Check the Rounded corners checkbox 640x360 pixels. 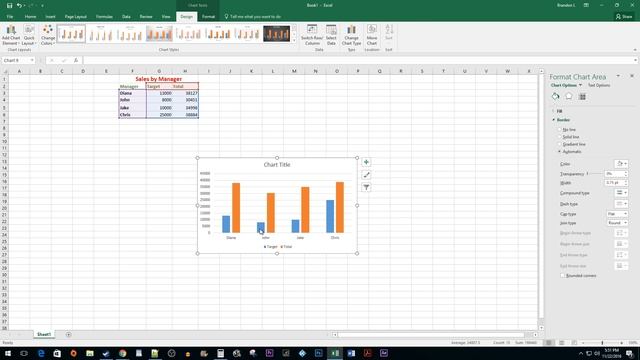562,276
